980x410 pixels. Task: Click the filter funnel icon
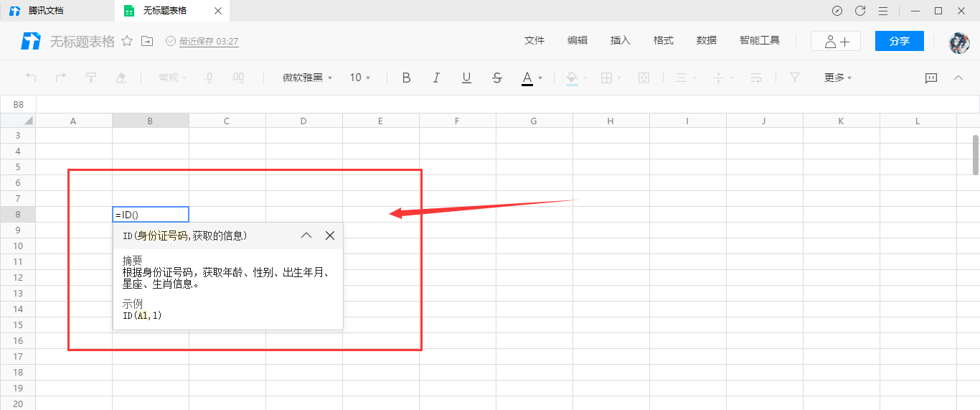(794, 78)
